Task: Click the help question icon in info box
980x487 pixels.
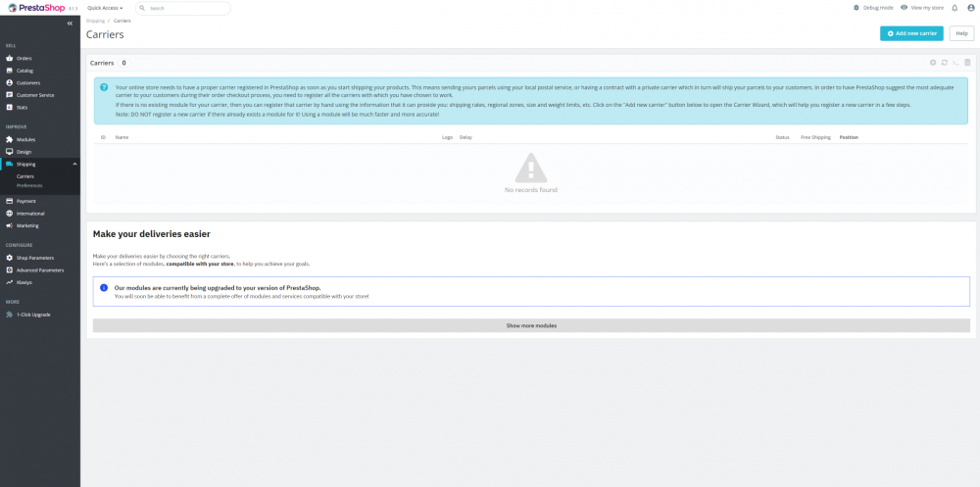Action: click(x=104, y=87)
